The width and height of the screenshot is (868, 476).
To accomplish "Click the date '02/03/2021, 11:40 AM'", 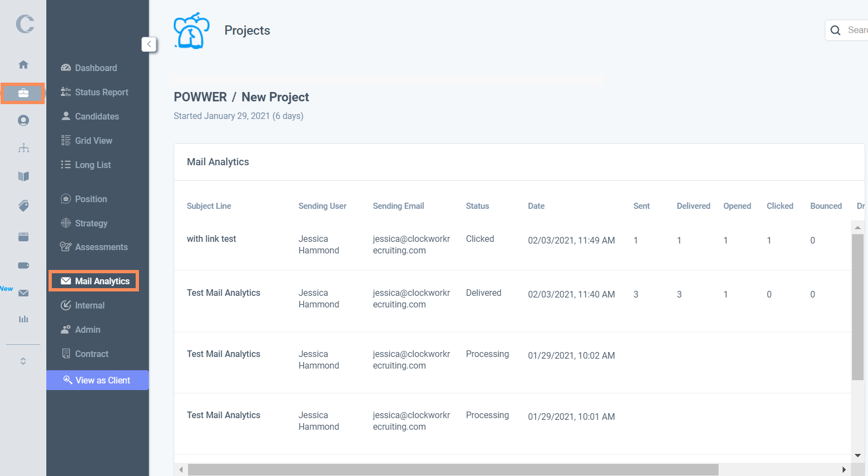I will tap(571, 294).
